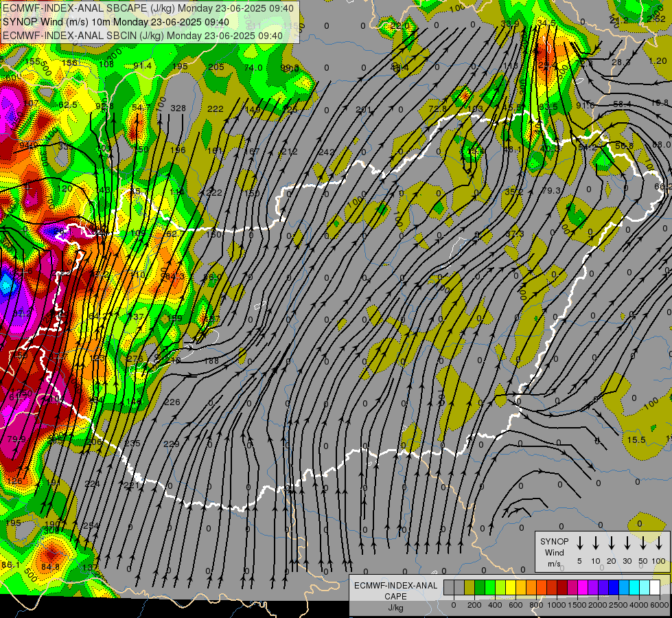Click the map value 15.5
Viewport: 672px width, 618px height.
[x=636, y=440]
